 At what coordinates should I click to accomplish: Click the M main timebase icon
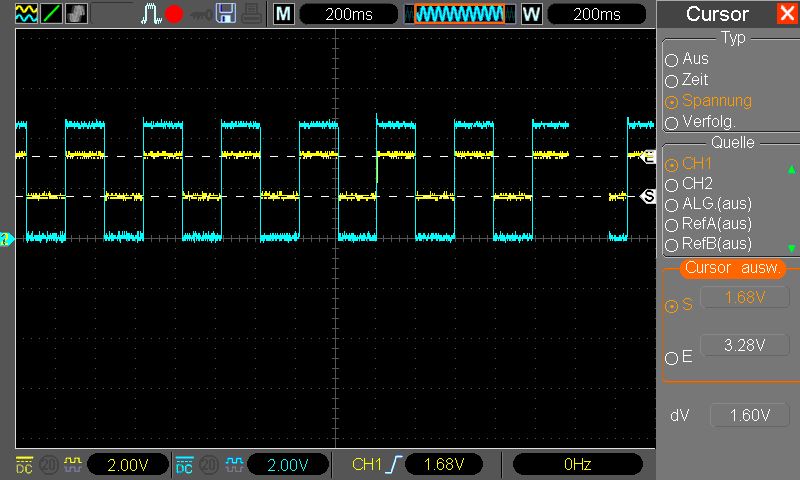pyautogui.click(x=284, y=14)
